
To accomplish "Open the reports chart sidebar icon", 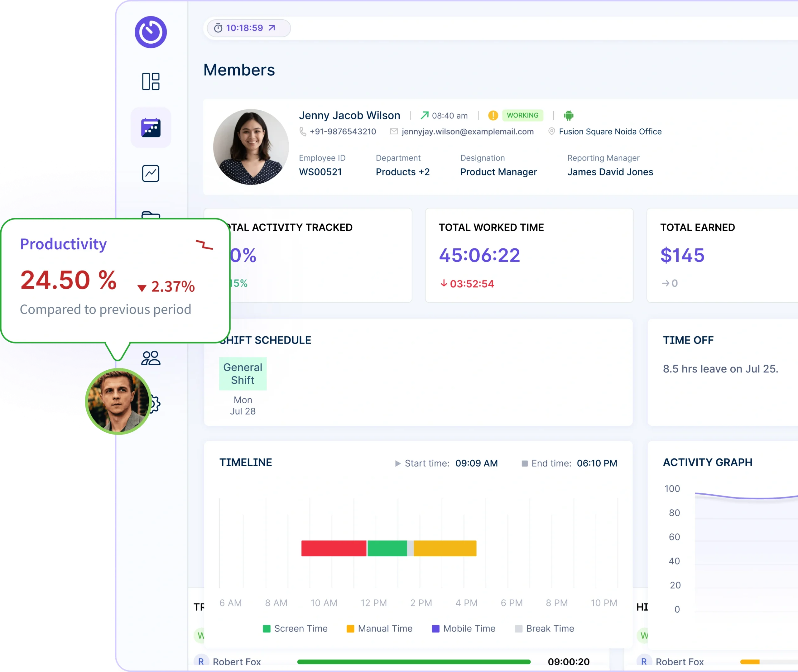I will (x=151, y=173).
